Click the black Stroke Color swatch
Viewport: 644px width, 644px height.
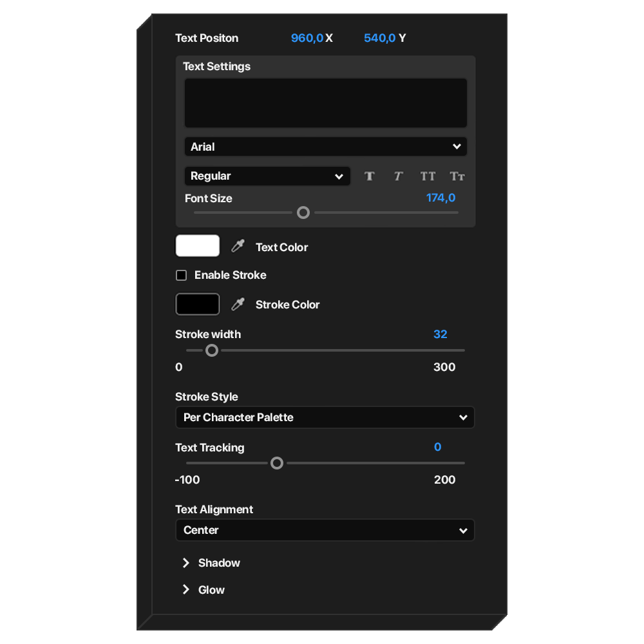198,305
